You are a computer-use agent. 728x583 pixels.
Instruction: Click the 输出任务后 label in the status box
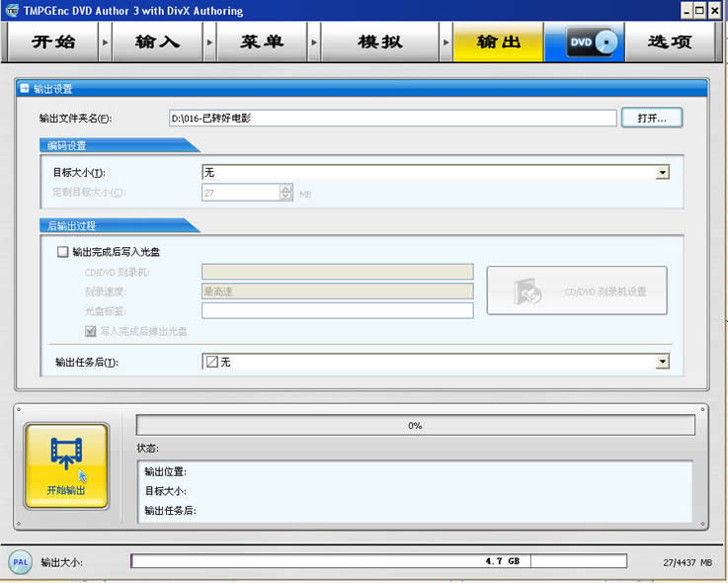tap(170, 511)
